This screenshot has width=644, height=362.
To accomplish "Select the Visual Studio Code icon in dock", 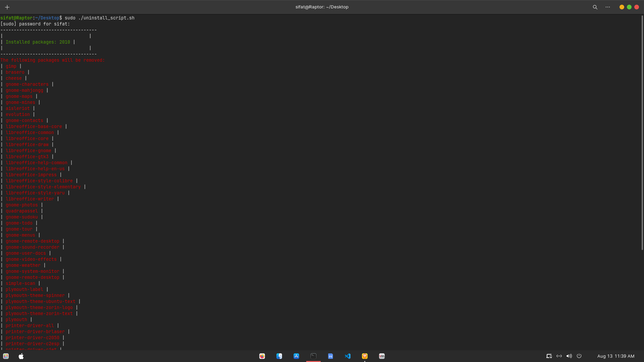I will (x=347, y=356).
